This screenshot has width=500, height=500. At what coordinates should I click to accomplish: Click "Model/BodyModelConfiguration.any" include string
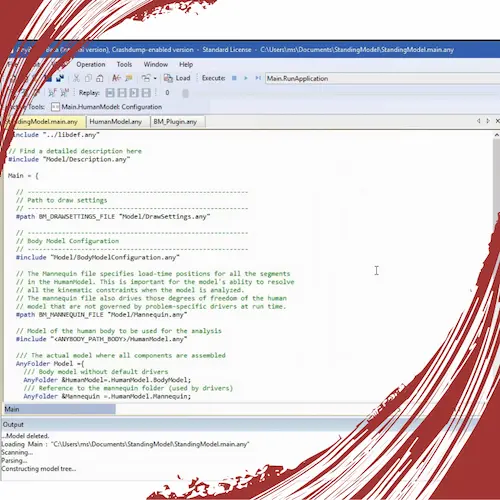[x=115, y=257]
